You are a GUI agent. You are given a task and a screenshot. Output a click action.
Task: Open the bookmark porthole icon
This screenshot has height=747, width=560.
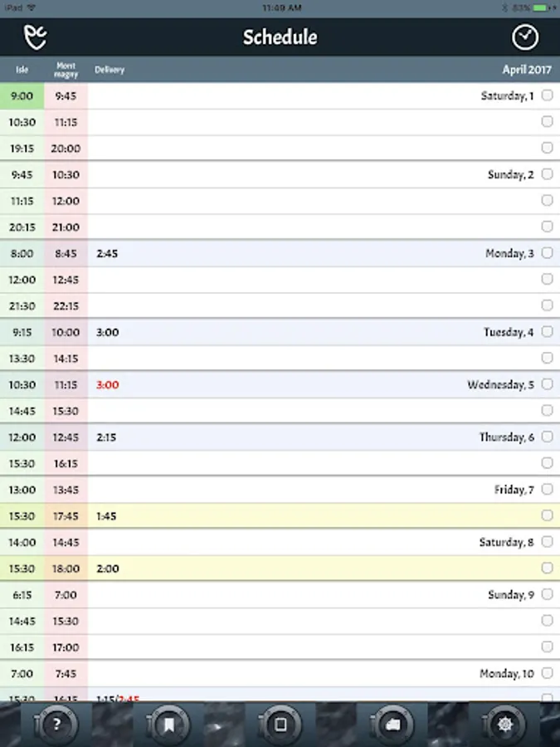click(x=168, y=725)
